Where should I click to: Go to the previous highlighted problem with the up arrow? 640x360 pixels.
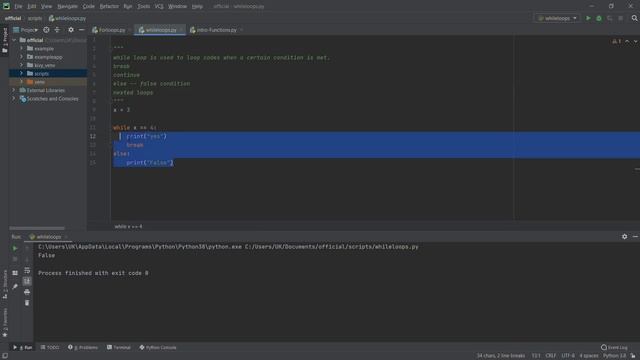627,41
